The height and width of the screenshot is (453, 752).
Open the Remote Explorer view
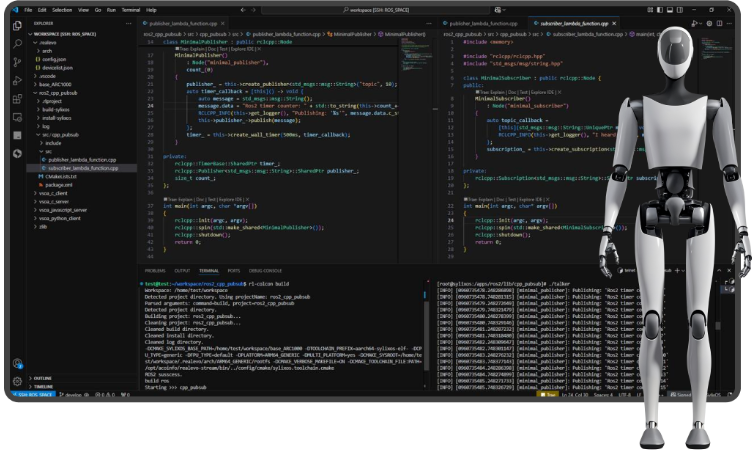(x=17, y=117)
